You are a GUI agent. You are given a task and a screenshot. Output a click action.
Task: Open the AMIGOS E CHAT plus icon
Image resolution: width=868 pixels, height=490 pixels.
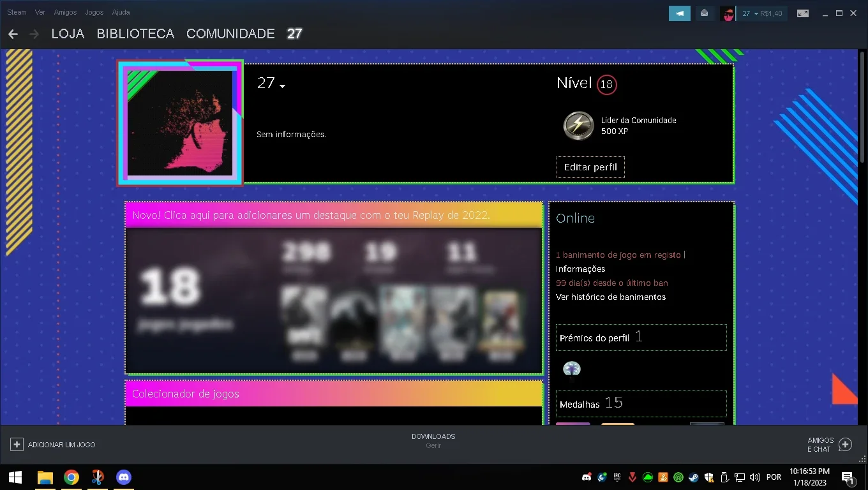pyautogui.click(x=845, y=445)
